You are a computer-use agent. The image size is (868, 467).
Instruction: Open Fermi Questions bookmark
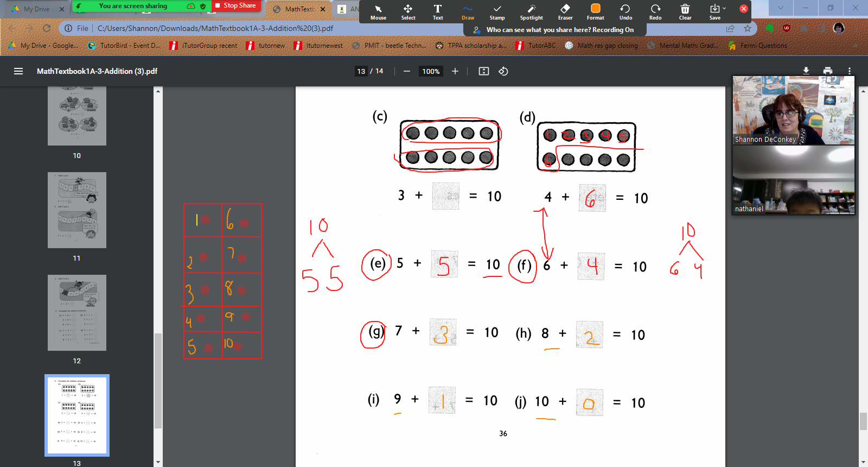(x=757, y=46)
